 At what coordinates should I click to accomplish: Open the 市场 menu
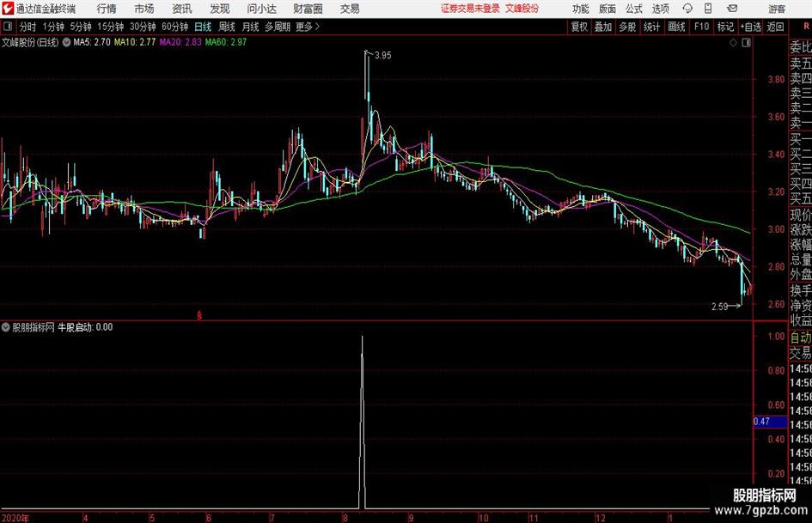(144, 9)
